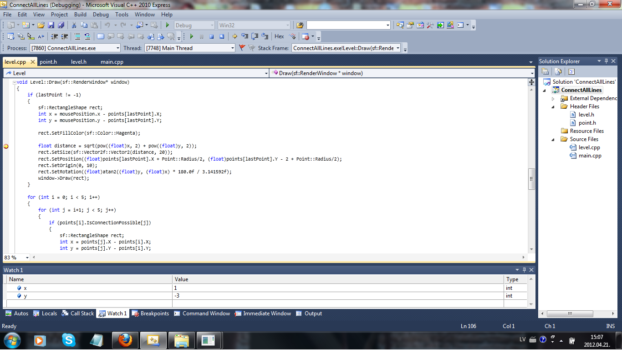Switch to the level.h tab

[x=79, y=62]
